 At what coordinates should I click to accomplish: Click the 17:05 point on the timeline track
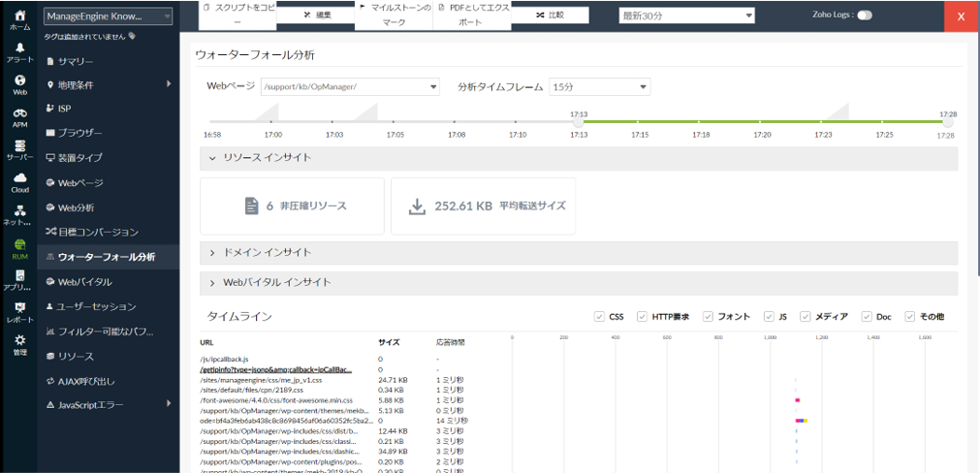395,122
